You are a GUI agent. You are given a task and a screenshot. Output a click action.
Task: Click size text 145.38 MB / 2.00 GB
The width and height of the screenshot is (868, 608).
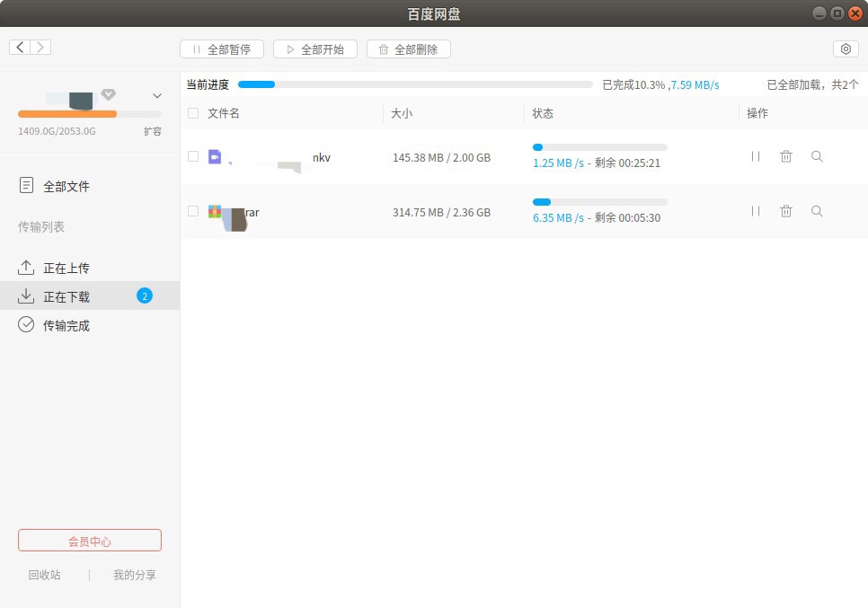coord(442,158)
